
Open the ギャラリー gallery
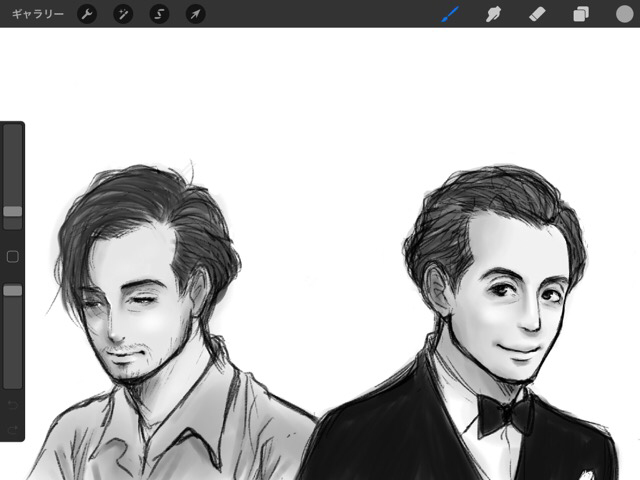(x=38, y=14)
